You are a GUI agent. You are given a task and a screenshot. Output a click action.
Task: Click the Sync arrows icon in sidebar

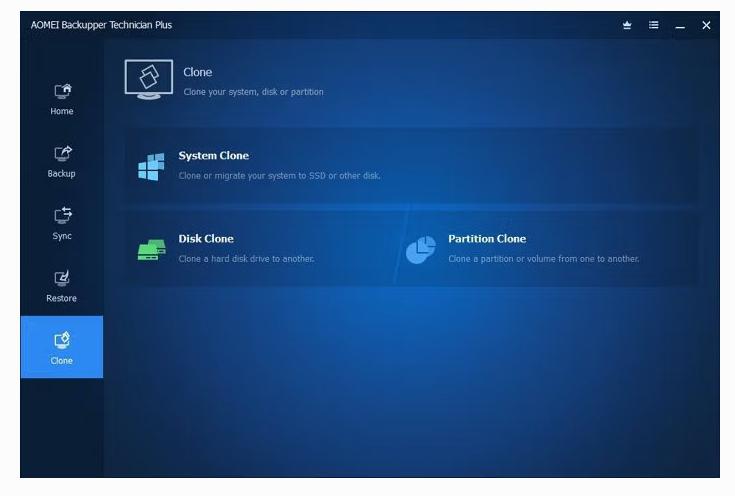[62, 215]
